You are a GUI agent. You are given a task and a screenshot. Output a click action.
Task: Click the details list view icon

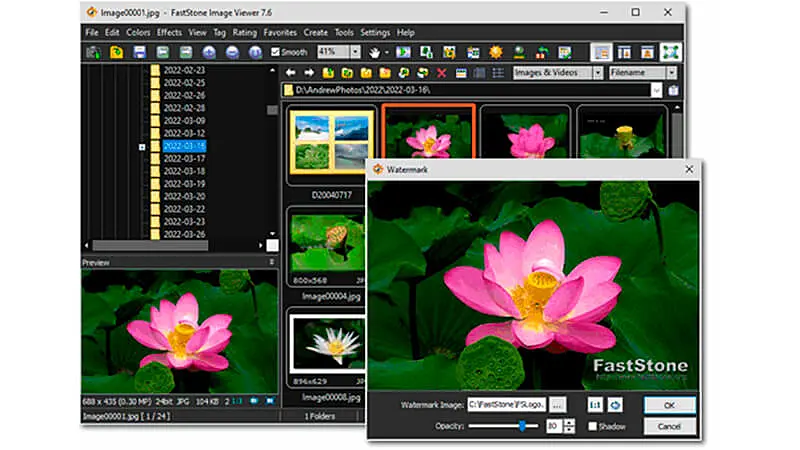498,73
